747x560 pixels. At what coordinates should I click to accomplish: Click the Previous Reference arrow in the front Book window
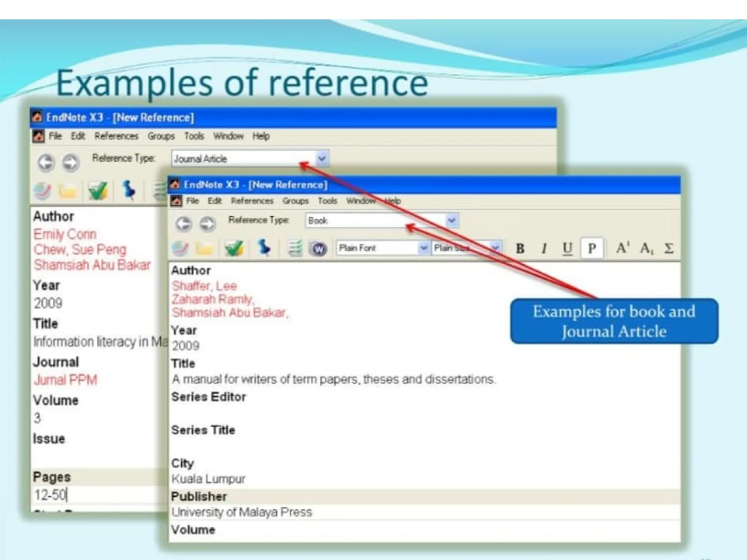[183, 223]
